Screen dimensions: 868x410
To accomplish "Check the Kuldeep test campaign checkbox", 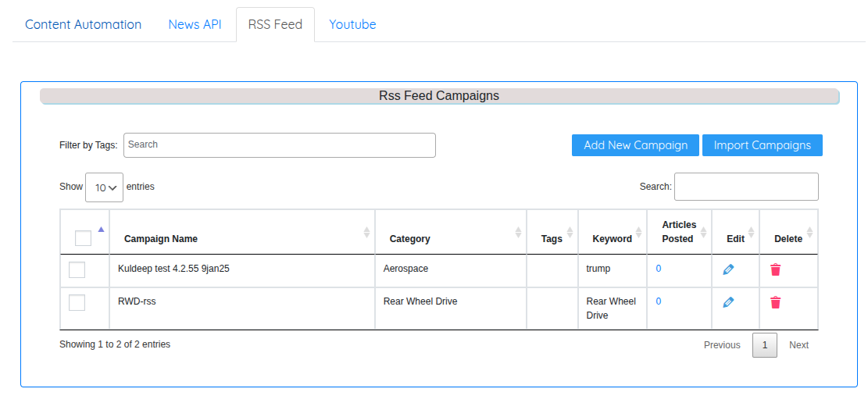I will point(77,269).
